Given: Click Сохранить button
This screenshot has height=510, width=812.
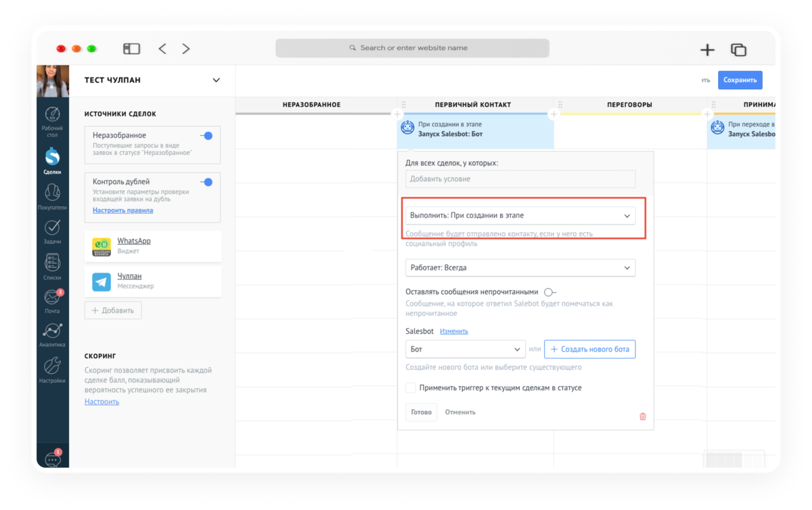Looking at the screenshot, I should (x=740, y=80).
